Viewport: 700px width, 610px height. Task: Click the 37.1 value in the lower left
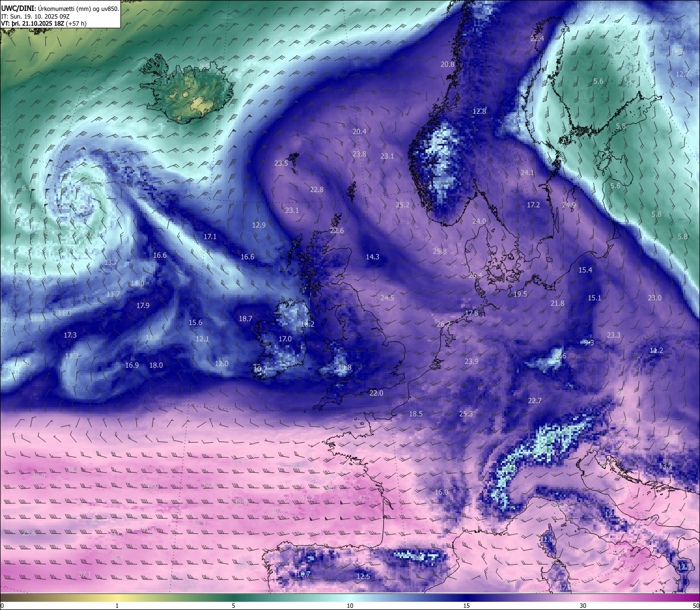85,574
